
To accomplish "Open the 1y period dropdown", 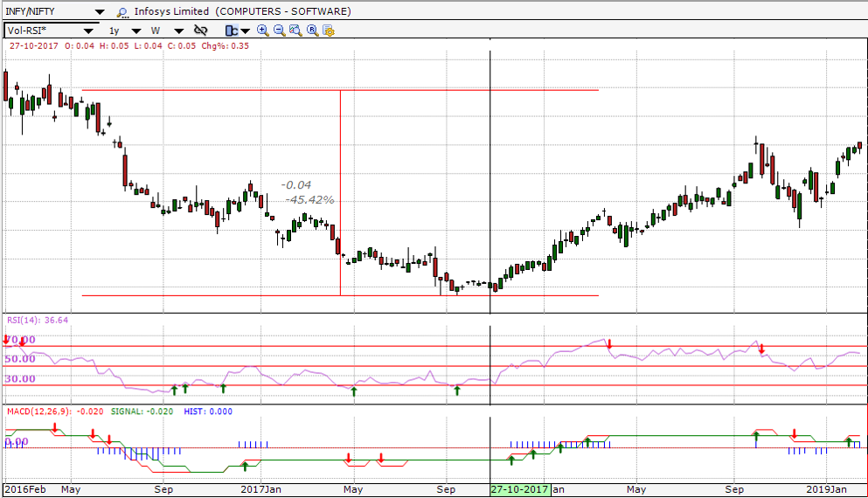I will coord(135,31).
